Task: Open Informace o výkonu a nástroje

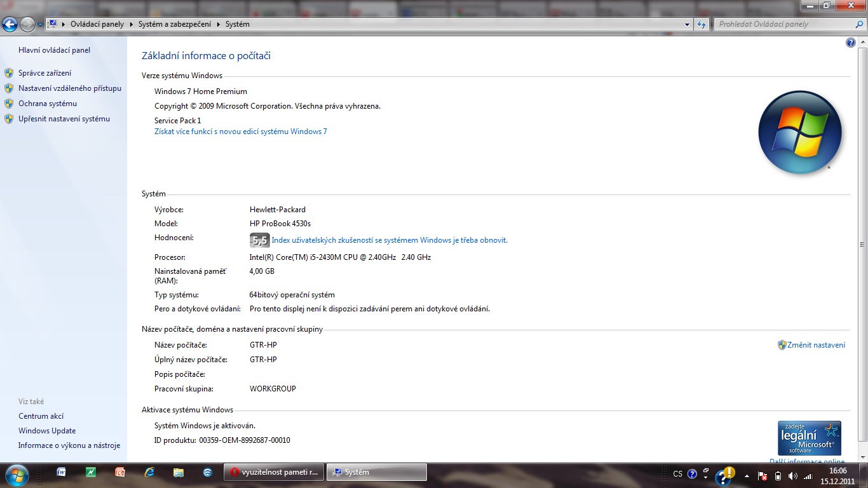Action: tap(69, 445)
